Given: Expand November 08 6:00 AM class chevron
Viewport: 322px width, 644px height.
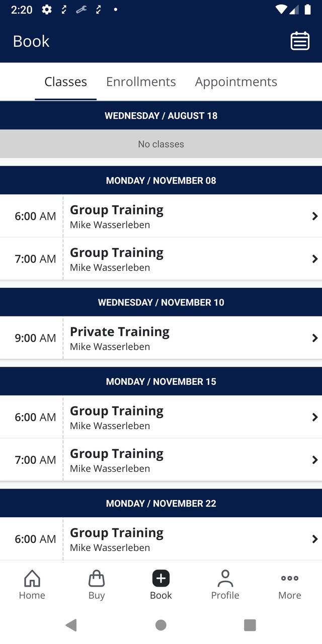Looking at the screenshot, I should click(315, 216).
